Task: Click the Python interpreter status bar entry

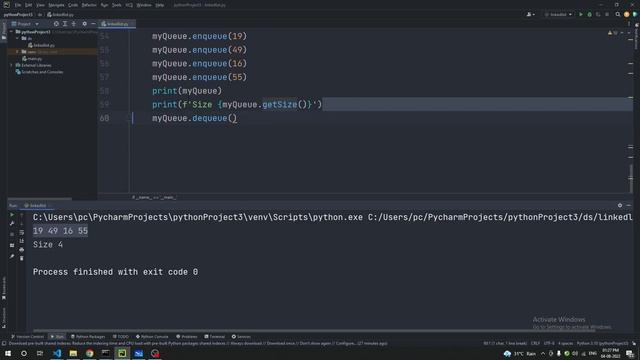Action: pyautogui.click(x=602, y=343)
